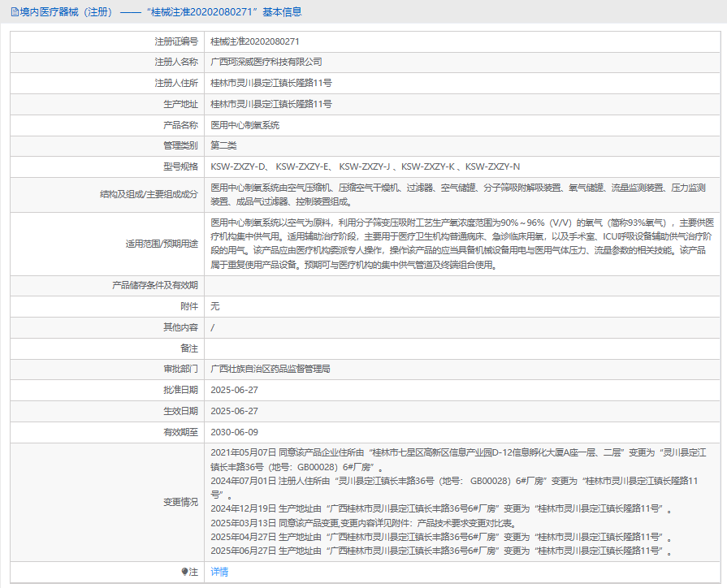Viewport: 727px width, 588px height.
Task: Click the 批准日期 label
Action: pos(180,390)
